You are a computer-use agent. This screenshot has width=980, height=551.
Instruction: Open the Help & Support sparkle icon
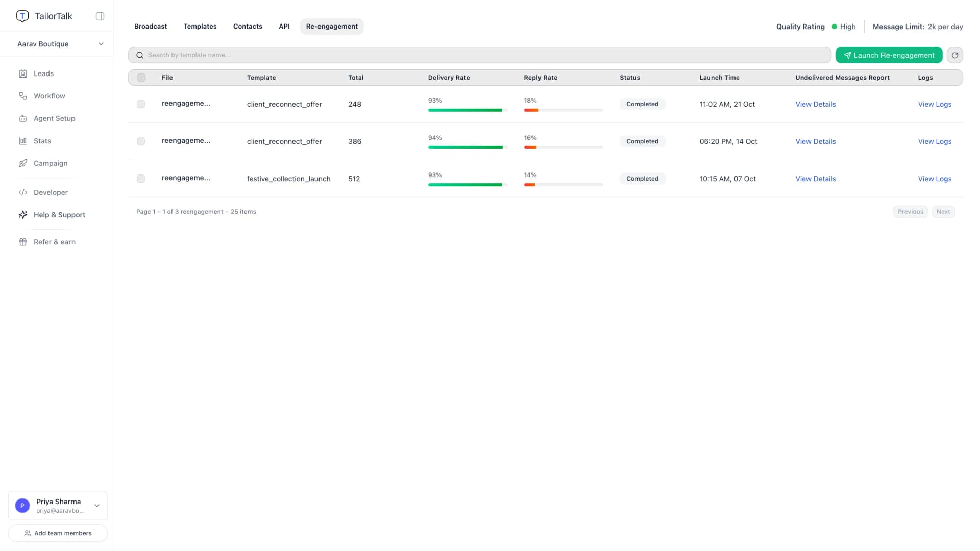23,215
